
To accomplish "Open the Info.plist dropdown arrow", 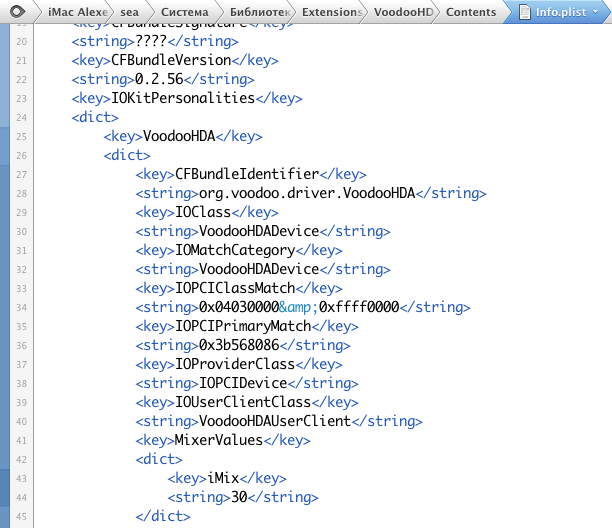I will point(597,12).
